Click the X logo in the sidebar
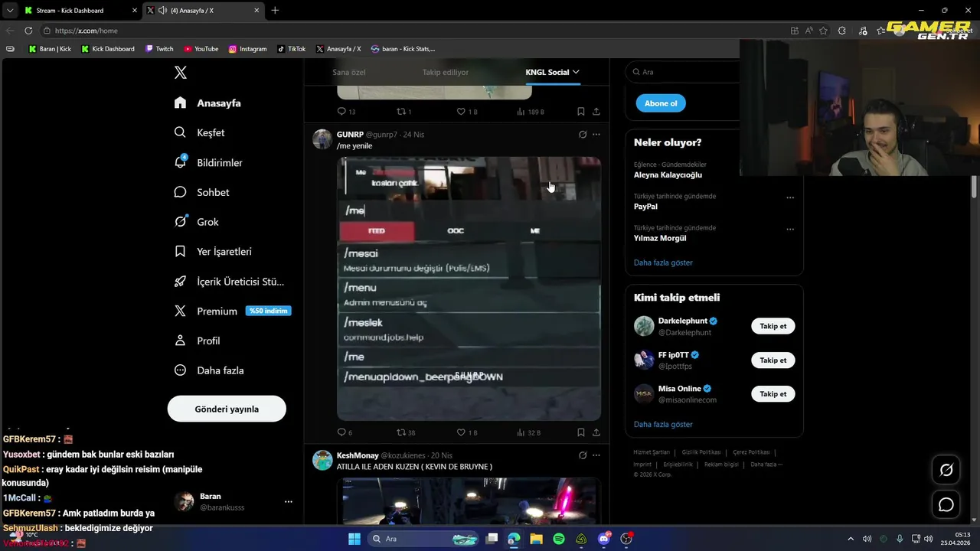Screen dimensions: 980x551 point(181,73)
